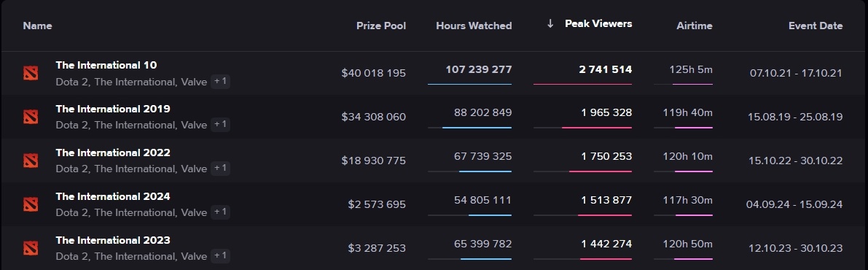Click the Dota 2 icon beside The International 2023
868x270 pixels.
coord(31,248)
